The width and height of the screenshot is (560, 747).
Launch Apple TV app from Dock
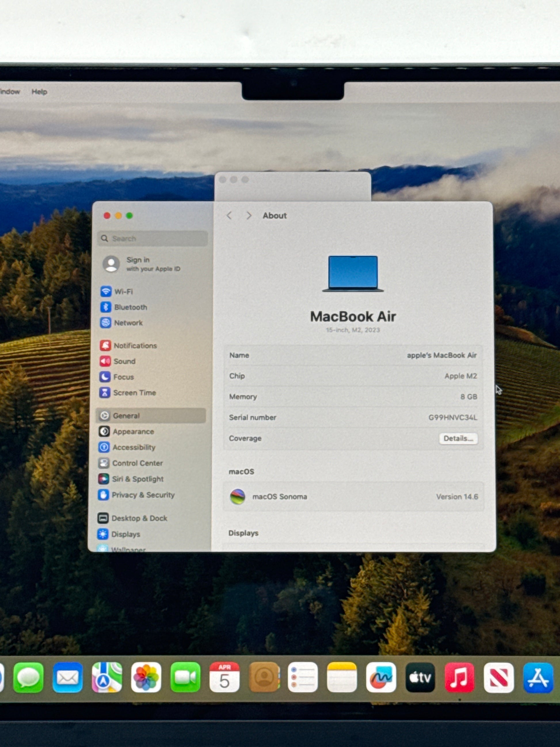coord(420,678)
